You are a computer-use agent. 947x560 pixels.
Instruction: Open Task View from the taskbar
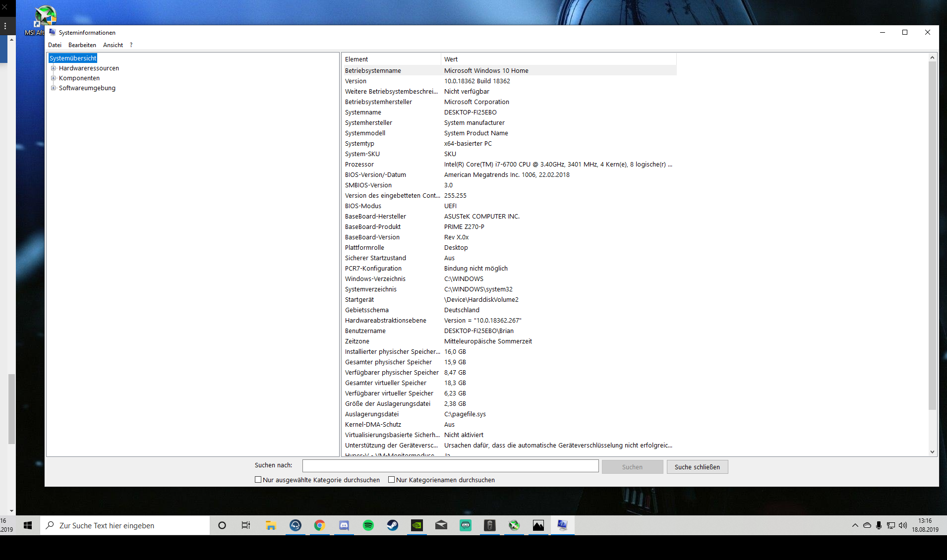[x=246, y=525]
